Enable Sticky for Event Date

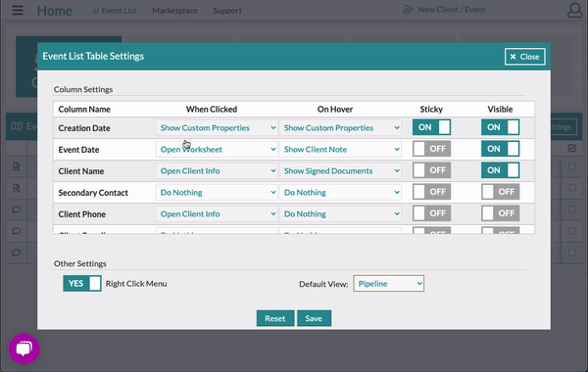point(431,149)
